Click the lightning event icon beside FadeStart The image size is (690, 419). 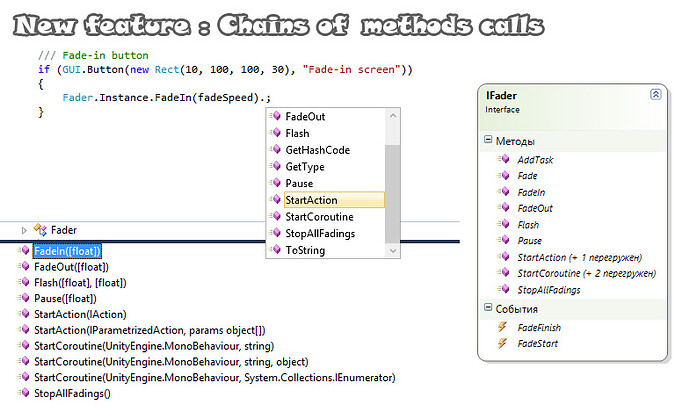pos(502,343)
